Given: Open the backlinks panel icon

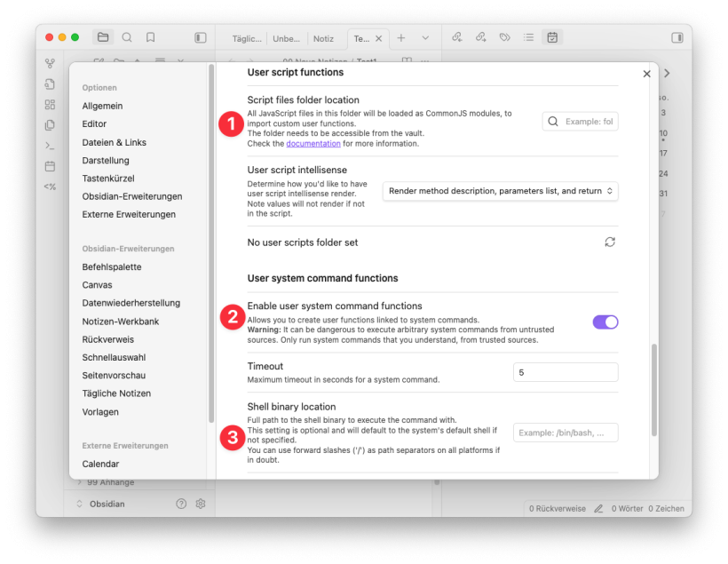Looking at the screenshot, I should point(457,37).
